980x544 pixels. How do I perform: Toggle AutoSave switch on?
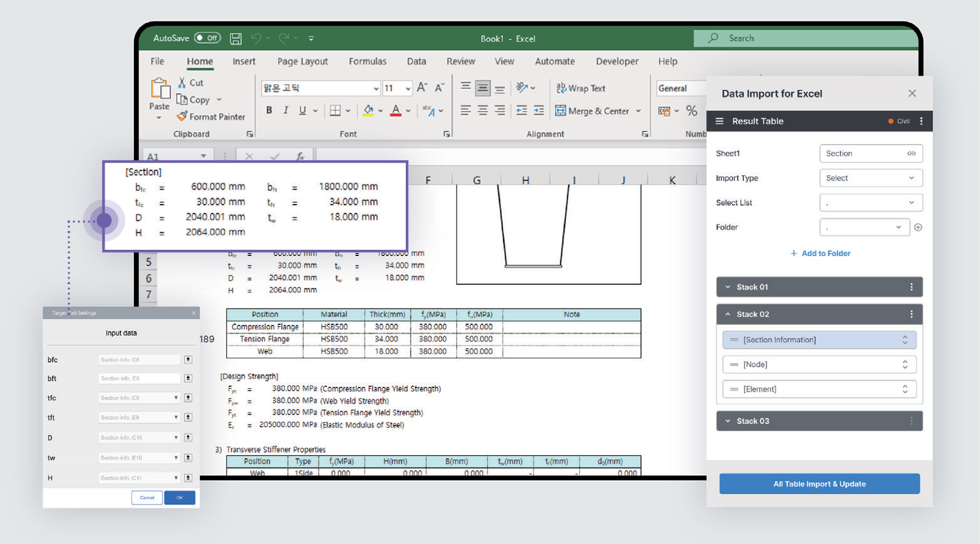tap(207, 38)
